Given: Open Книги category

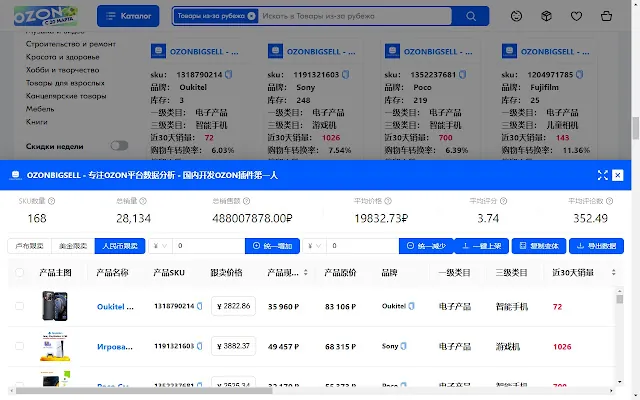Looking at the screenshot, I should [36, 122].
